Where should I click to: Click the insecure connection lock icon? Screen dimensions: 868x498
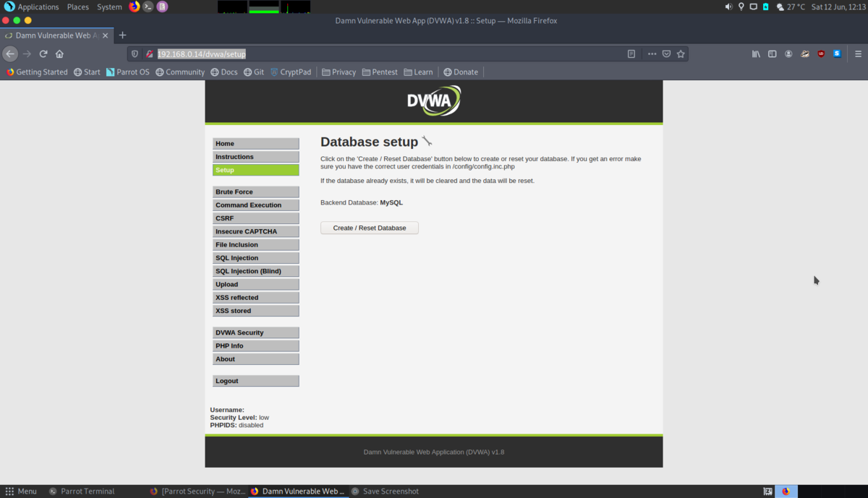(x=149, y=53)
